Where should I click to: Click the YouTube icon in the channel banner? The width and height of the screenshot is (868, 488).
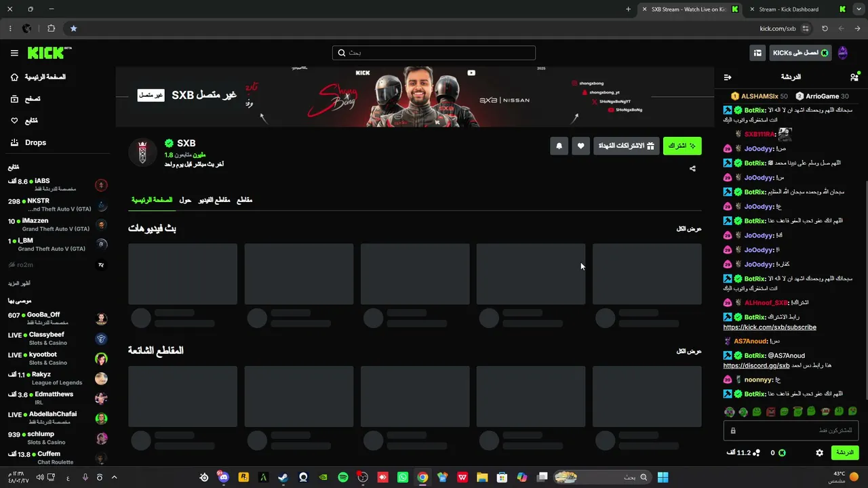[471, 73]
